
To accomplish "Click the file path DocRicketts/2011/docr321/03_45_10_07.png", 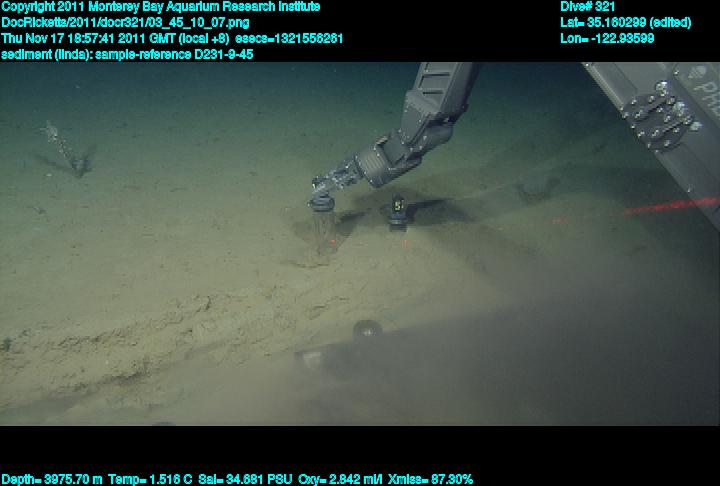I will (125, 23).
